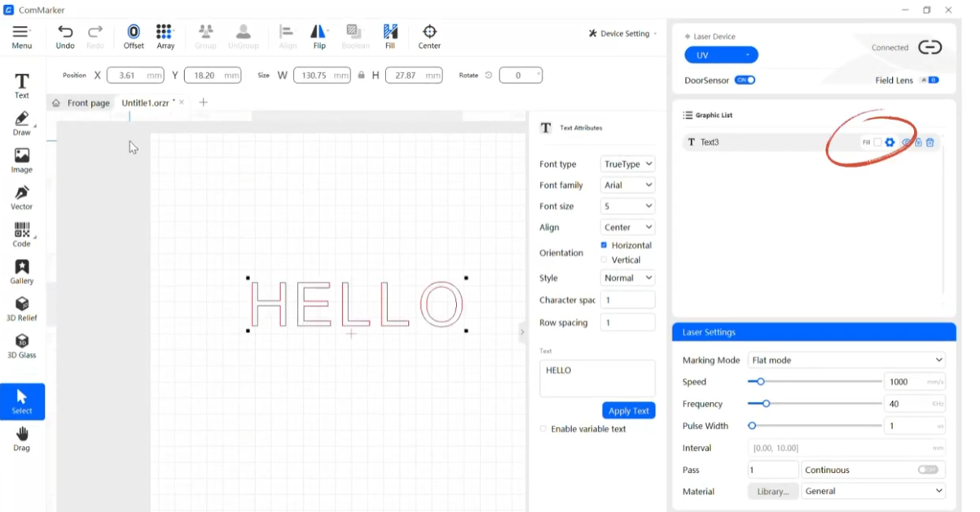The height and width of the screenshot is (512, 980).
Task: Open the Array toolbar icon
Action: click(x=165, y=35)
